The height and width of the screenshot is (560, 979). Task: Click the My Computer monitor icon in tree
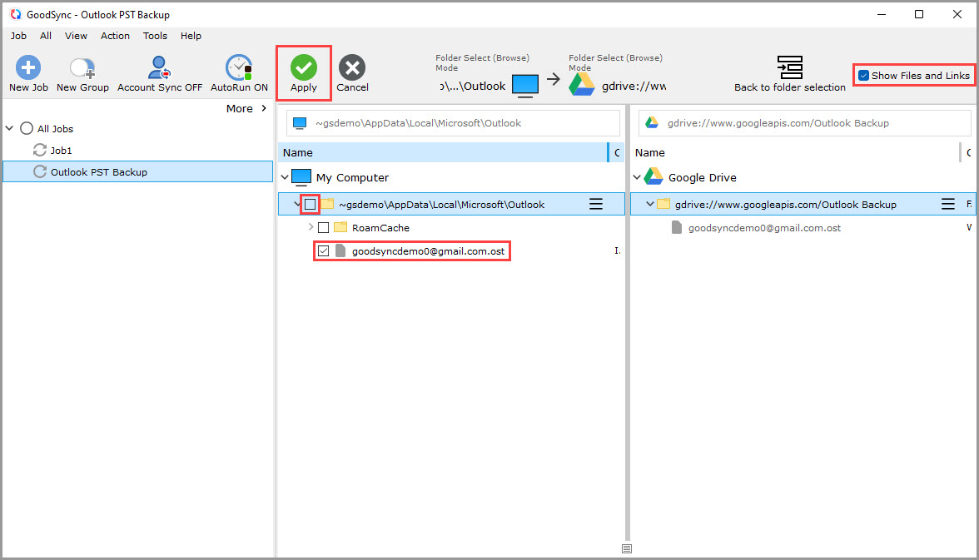pos(301,177)
